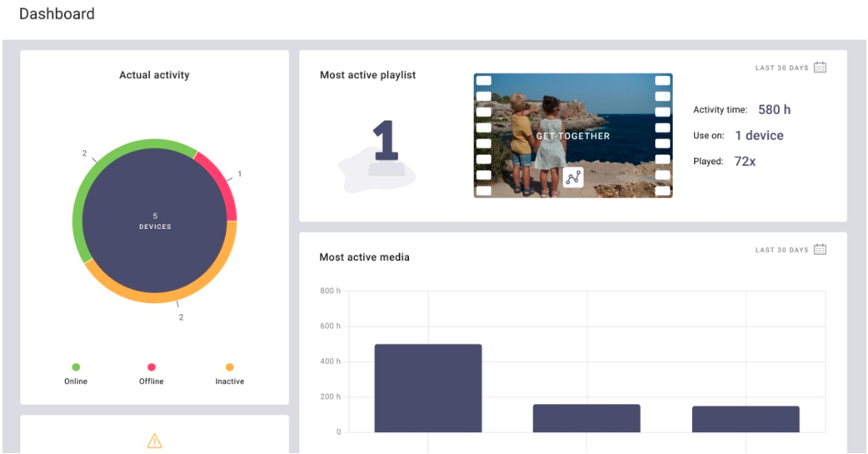Click the warning triangle icon
This screenshot has height=454, width=868.
(154, 442)
